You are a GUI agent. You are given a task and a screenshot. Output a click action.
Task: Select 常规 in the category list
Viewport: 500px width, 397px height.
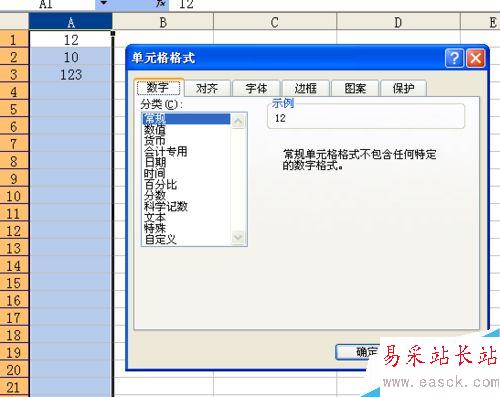186,118
